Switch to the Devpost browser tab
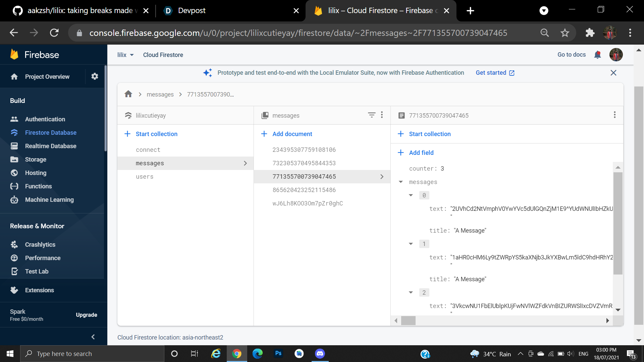 (192, 11)
